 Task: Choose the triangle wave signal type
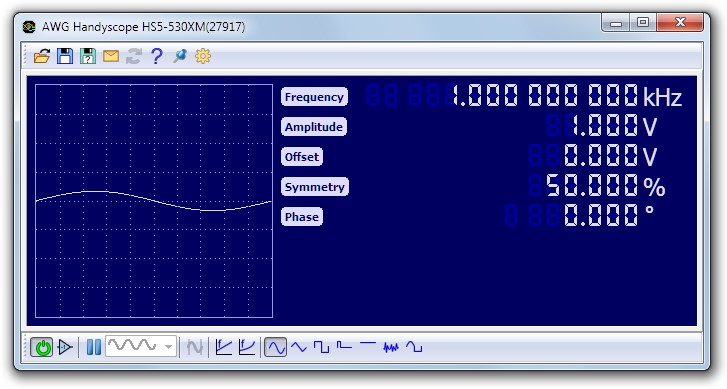(299, 347)
